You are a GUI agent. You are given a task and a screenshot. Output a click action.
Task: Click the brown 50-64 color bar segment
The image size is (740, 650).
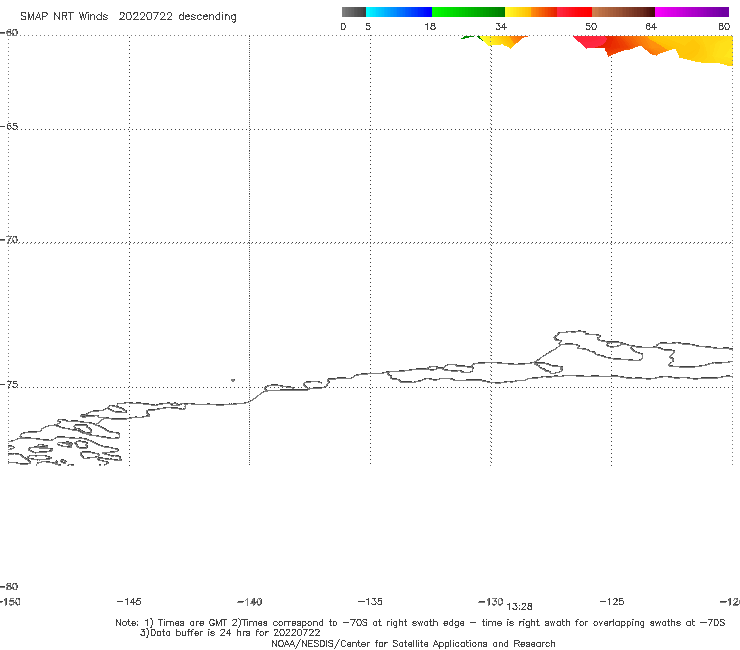coord(623,12)
